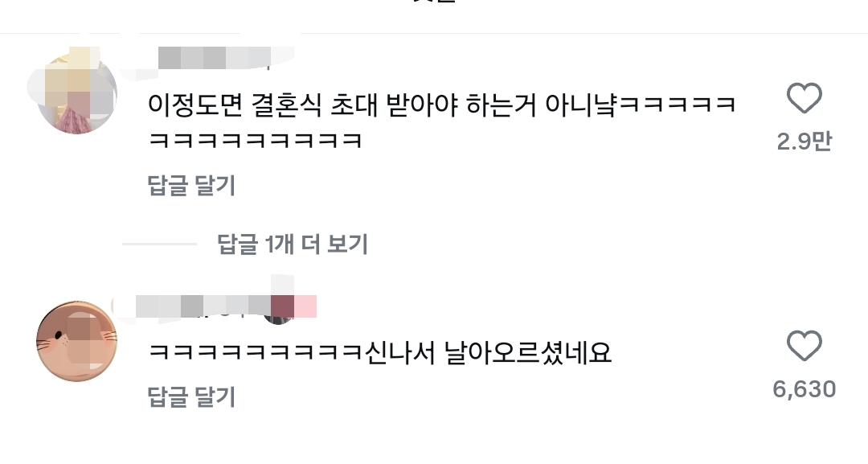The width and height of the screenshot is (868, 464).
Task: Select the 신나서 날아오르셨네요 comment text
Action: (380, 351)
